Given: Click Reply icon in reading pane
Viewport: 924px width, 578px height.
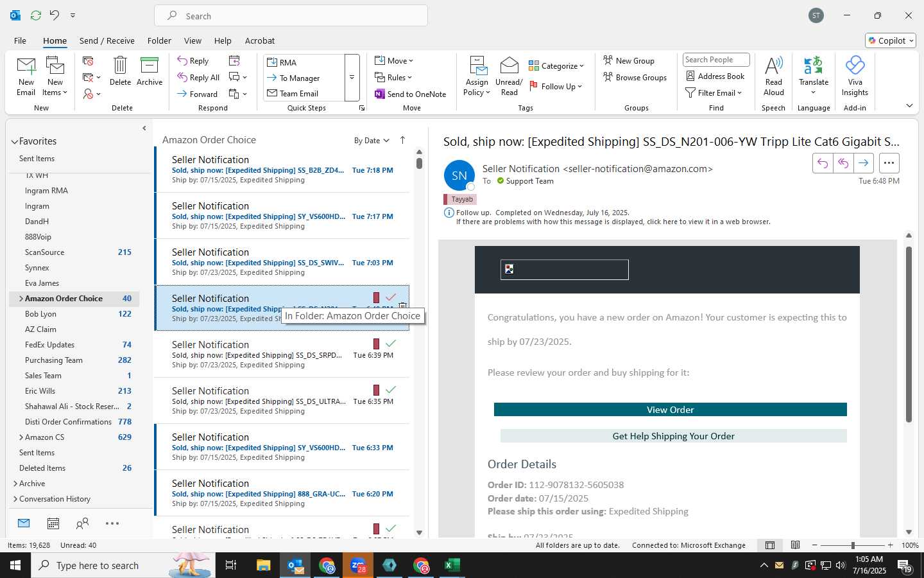Looking at the screenshot, I should (823, 163).
